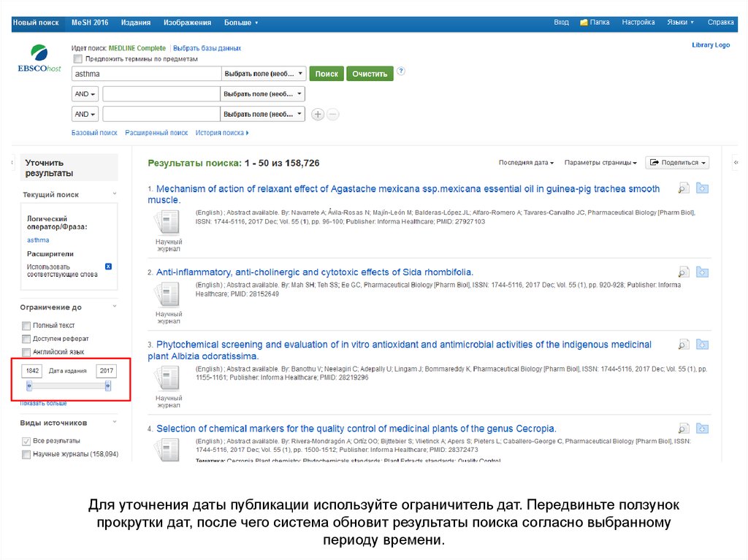The height and width of the screenshot is (560, 748).
Task: Add result 4 Cecropia to folder
Action: [x=702, y=429]
